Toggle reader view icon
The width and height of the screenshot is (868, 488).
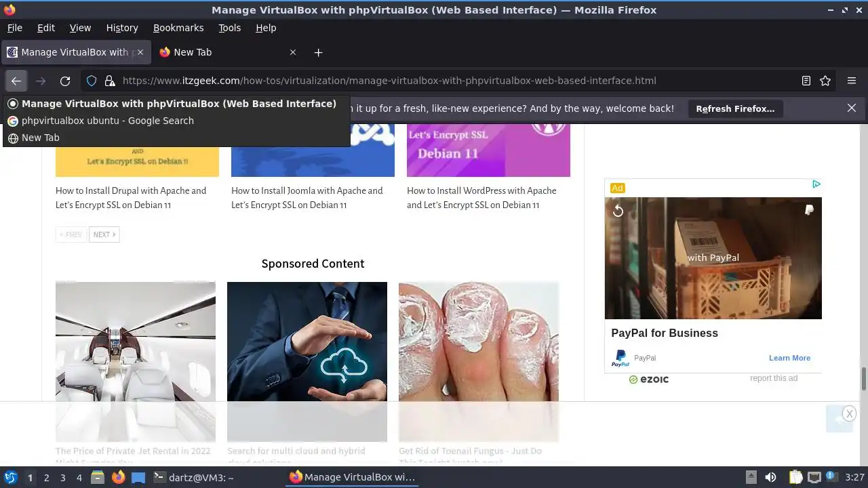tap(806, 81)
